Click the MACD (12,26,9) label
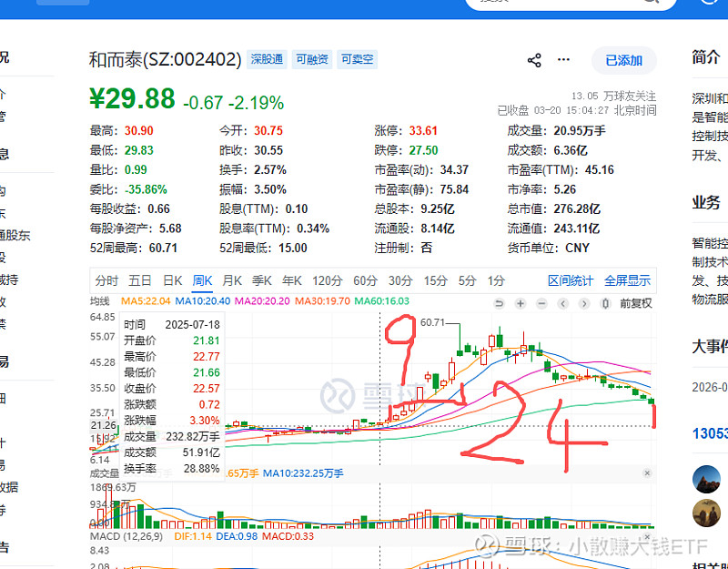 coord(126,536)
